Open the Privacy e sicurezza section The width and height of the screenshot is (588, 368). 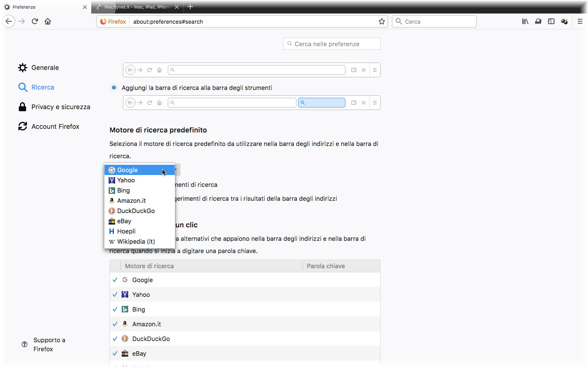61,107
